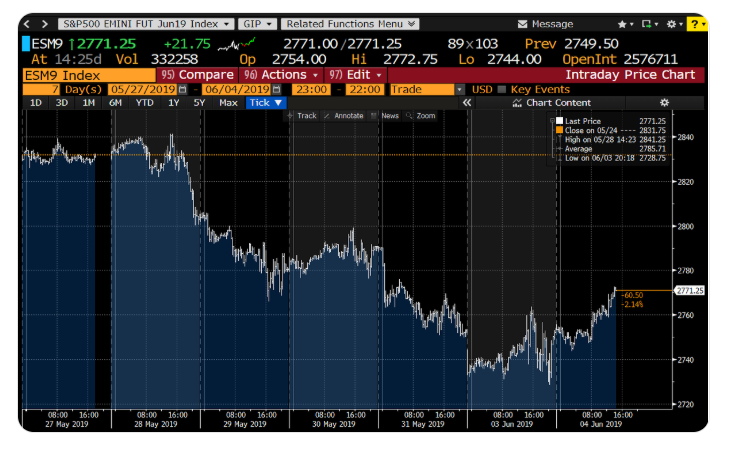The height and width of the screenshot is (449, 735).
Task: Click orange Close on 05/24 swatch
Action: (x=559, y=130)
